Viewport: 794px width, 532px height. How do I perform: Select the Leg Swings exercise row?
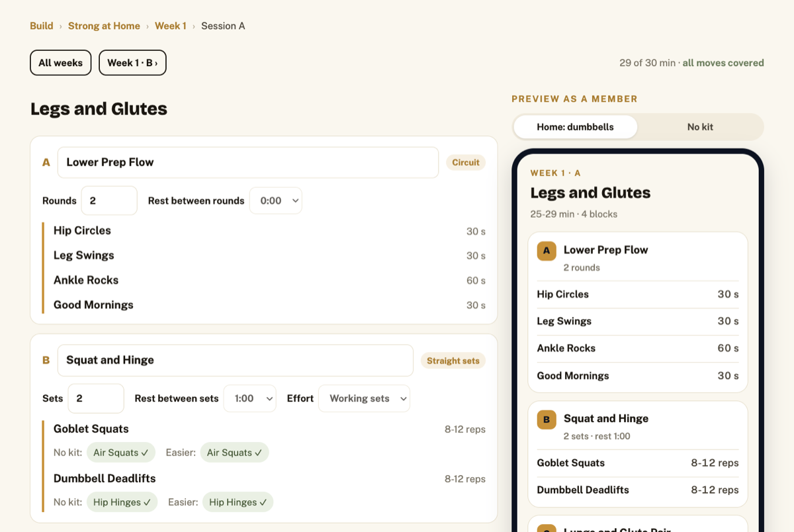[x=269, y=255]
